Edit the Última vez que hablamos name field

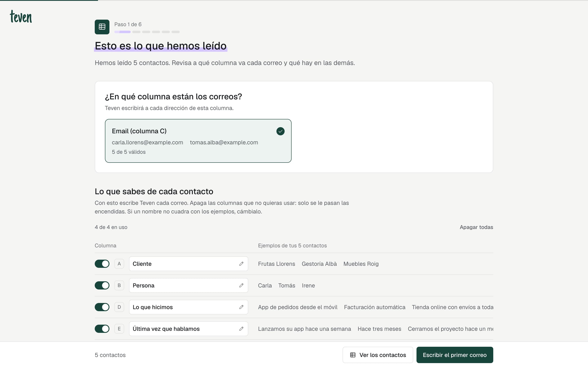(189, 329)
